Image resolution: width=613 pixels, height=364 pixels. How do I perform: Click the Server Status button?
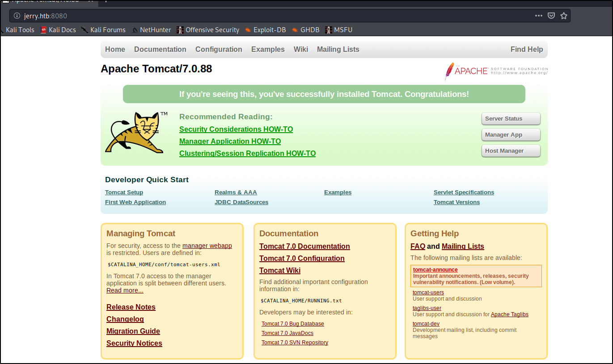click(511, 119)
